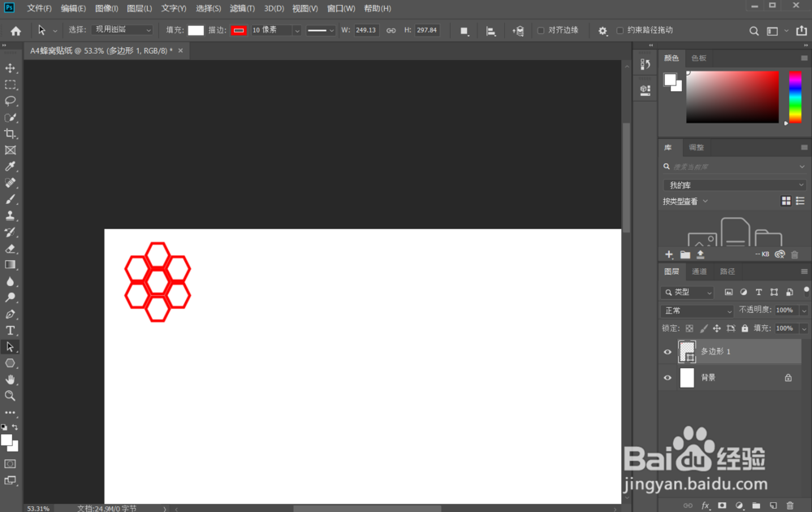Select the Move tool

(11, 68)
